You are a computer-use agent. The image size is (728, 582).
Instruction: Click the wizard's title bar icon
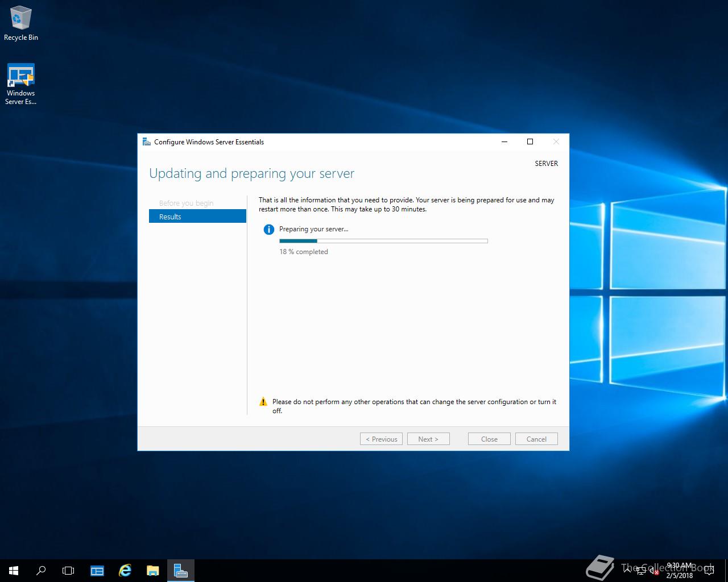click(147, 142)
